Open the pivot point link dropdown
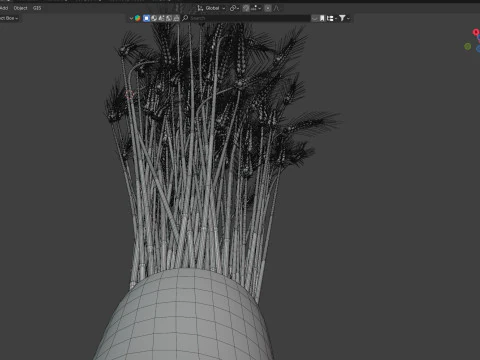Image resolution: width=480 pixels, height=360 pixels. click(234, 8)
